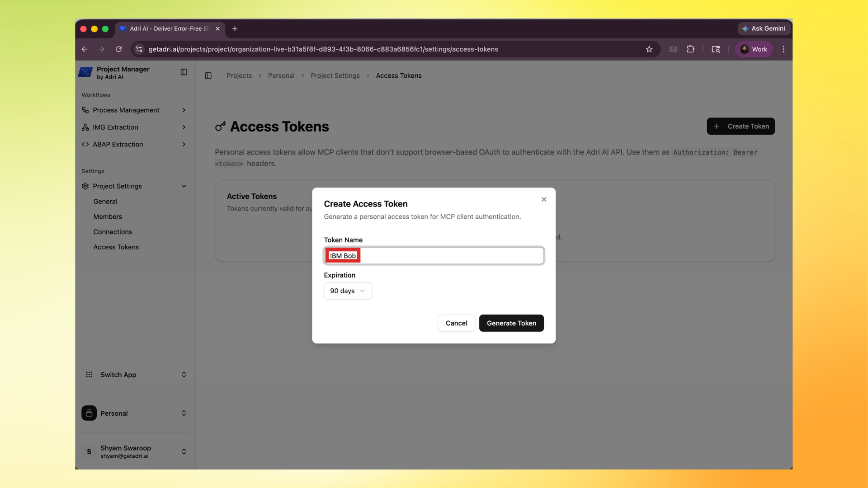Click the breadcrumb panel toggle icon
Image resolution: width=868 pixels, height=488 pixels.
coord(208,75)
